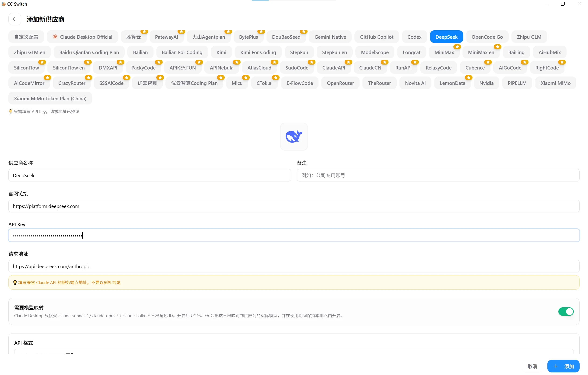Viewport: 588px width, 375px height.
Task: Select the 自定义配置 preset
Action: pyautogui.click(x=26, y=37)
